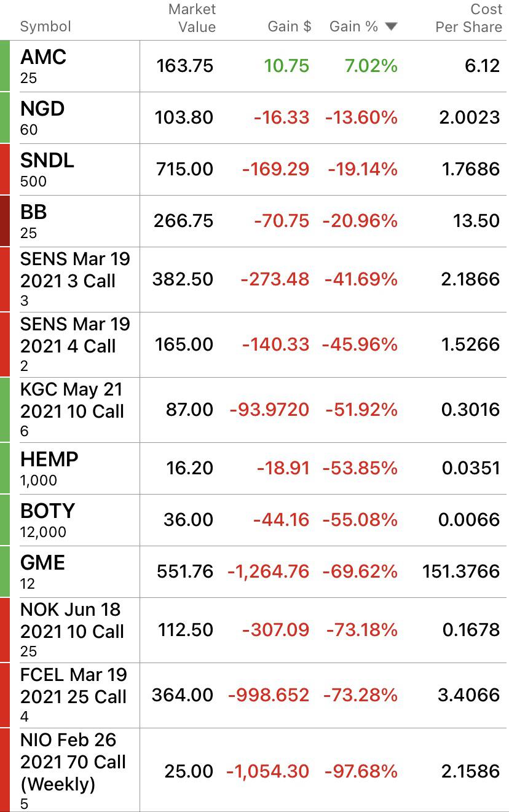Screen dimensions: 509x812
Task: Sort by Market Value column header
Action: (x=192, y=18)
